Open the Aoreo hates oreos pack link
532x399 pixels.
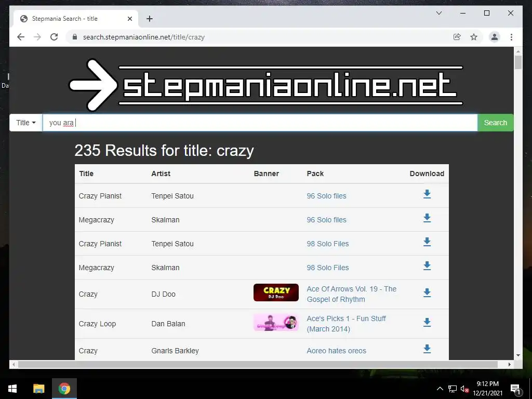tap(336, 351)
